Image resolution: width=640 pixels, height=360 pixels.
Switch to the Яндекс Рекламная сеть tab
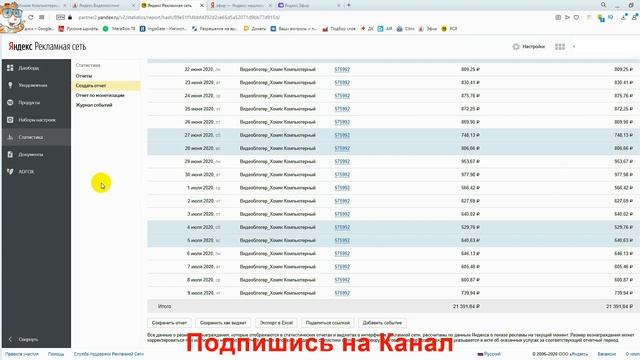[169, 5]
